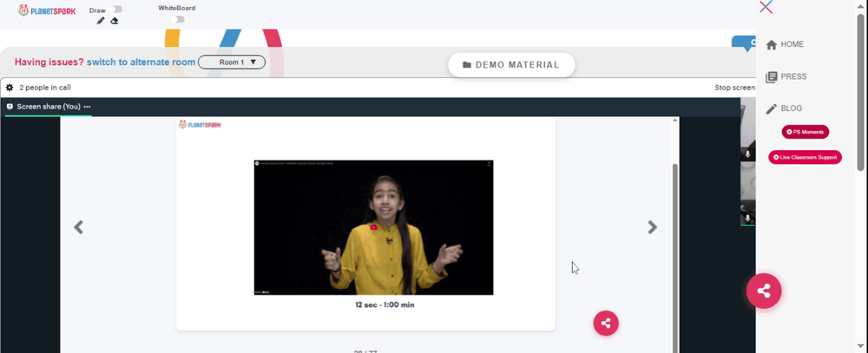This screenshot has width=868, height=353.
Task: Click Live Classroom Support button
Action: (x=805, y=157)
